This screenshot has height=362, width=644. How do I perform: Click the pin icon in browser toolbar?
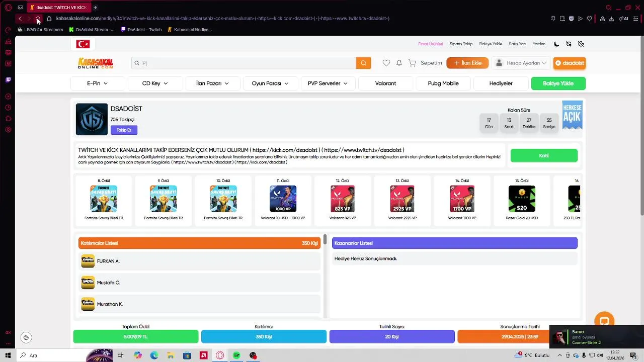click(553, 19)
